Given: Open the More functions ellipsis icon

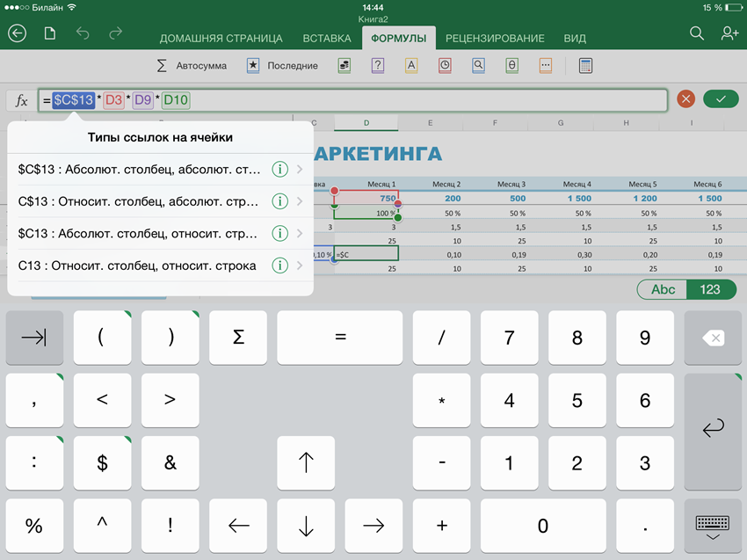Looking at the screenshot, I should [546, 66].
